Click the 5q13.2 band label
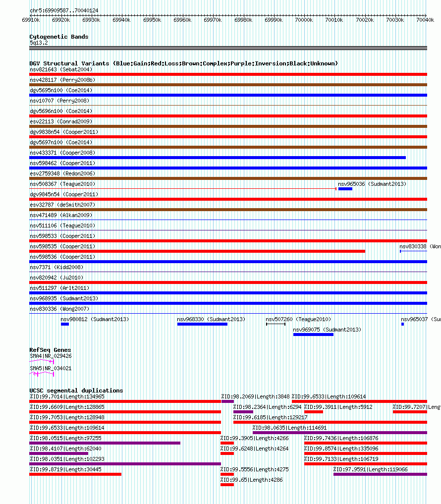Viewport: 441px width, 504px height. (39, 43)
